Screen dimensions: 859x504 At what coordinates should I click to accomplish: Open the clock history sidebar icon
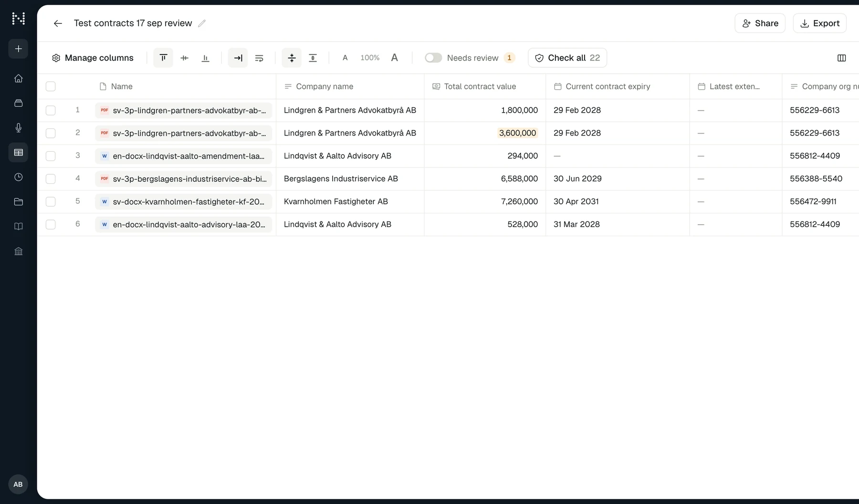[18, 177]
